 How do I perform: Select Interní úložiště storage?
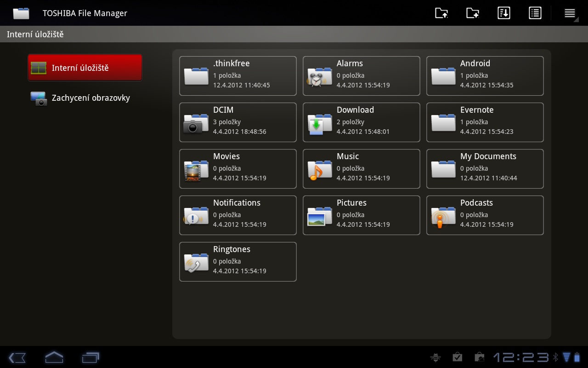click(x=85, y=68)
